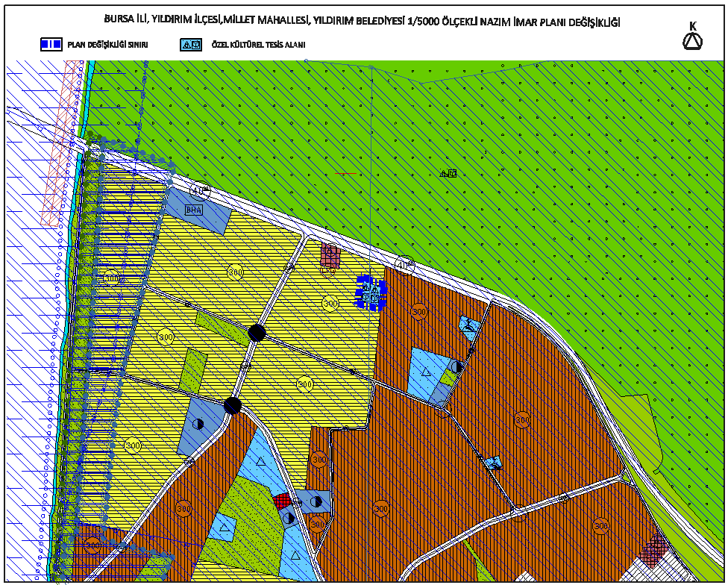Click the pink crosshatched area at bottom right
This screenshot has height=585, width=728.
653,550
